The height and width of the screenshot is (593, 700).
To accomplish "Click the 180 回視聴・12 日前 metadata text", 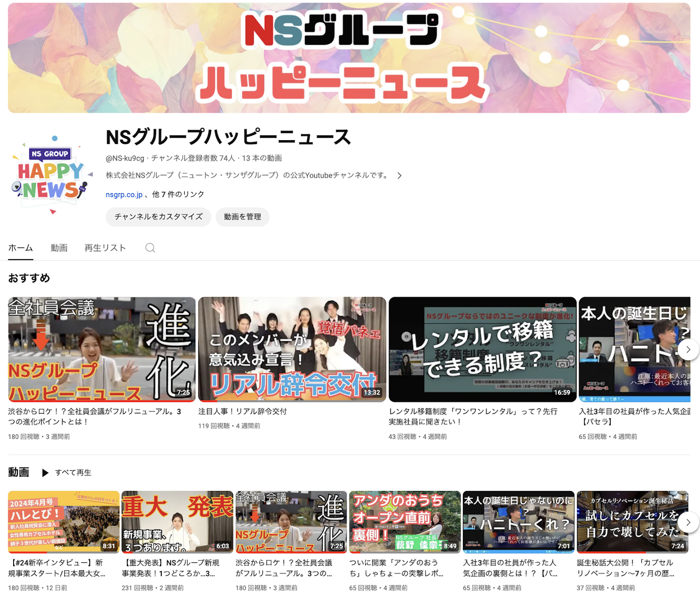I will click(38, 588).
